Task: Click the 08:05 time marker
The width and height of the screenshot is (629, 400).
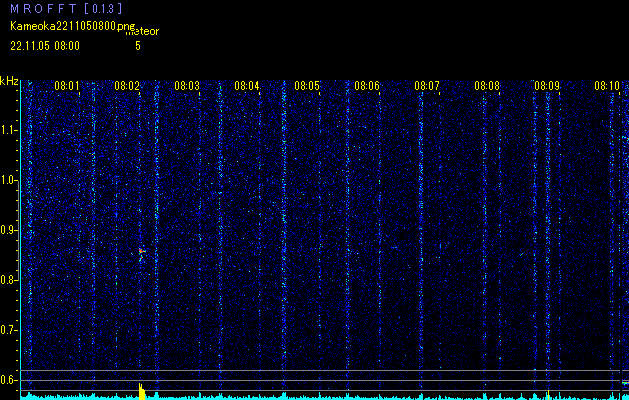Action: [x=307, y=86]
